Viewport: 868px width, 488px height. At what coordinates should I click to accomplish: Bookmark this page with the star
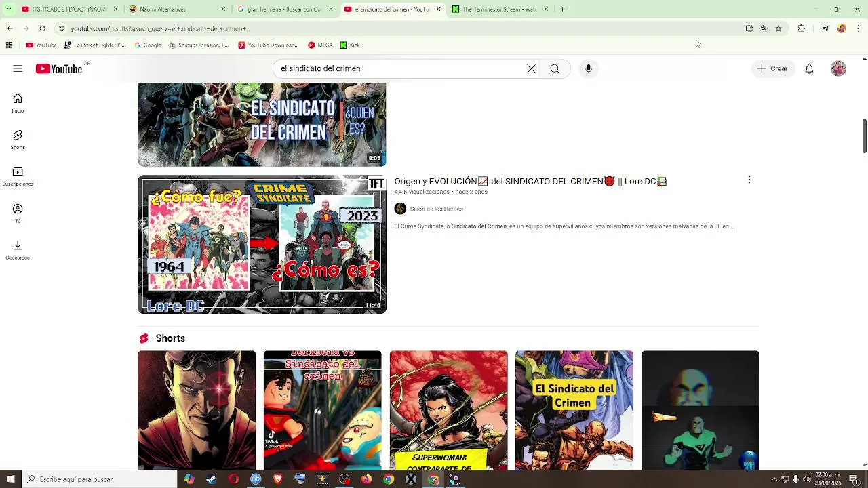tap(778, 28)
